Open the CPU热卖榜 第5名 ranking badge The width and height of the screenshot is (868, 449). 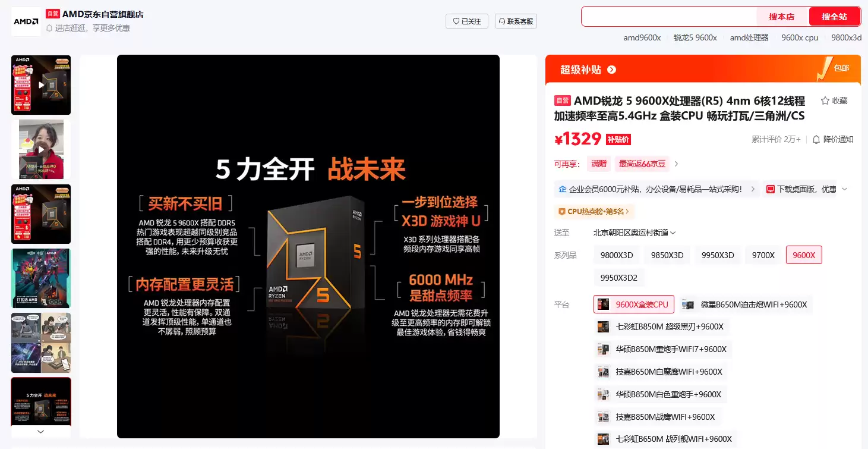click(595, 211)
